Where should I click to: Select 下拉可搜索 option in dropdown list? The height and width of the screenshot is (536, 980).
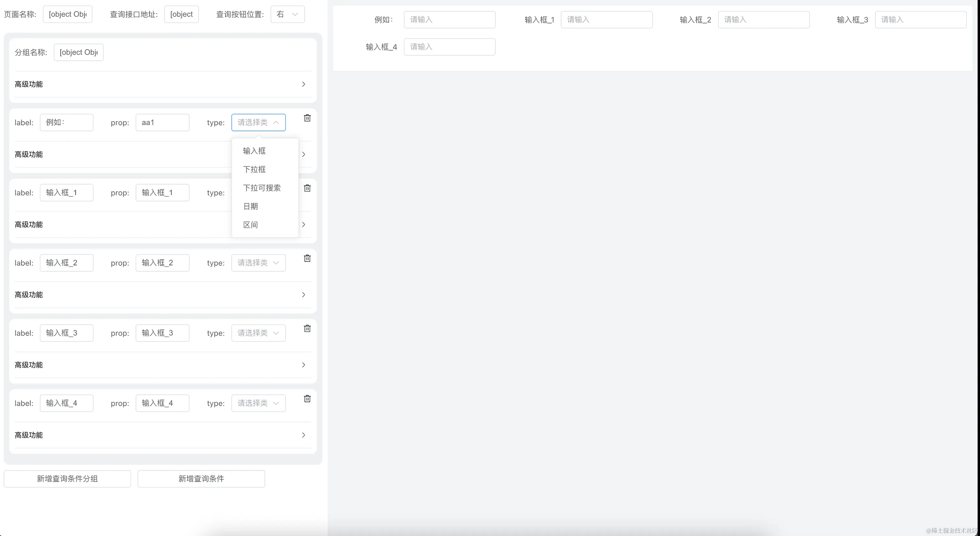(x=262, y=188)
